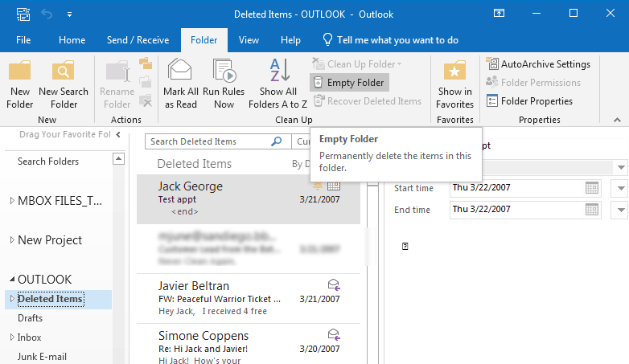
Task: Click the Move Folder icon
Action: (146, 82)
